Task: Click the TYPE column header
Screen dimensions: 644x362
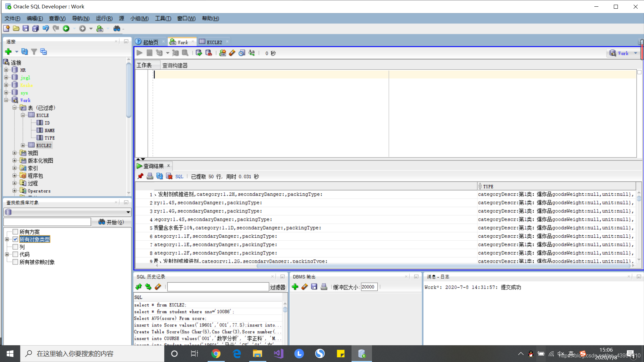Action: [x=556, y=186]
